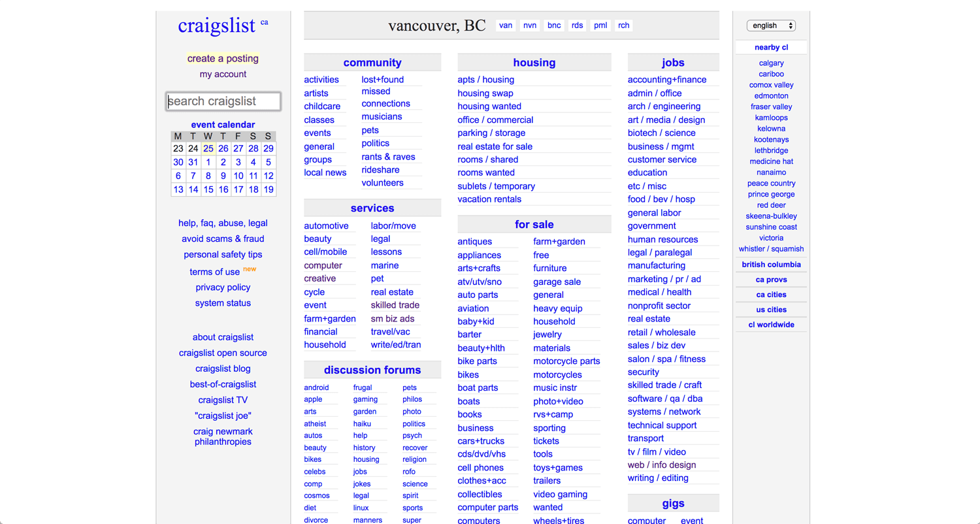Image resolution: width=980 pixels, height=524 pixels.
Task: Open craig newmark philanthropies link
Action: point(223,436)
